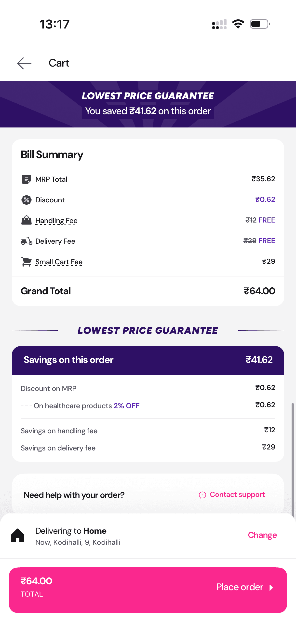Click the page scrollbar
Viewport: 296px width, 644px height.
(293, 458)
